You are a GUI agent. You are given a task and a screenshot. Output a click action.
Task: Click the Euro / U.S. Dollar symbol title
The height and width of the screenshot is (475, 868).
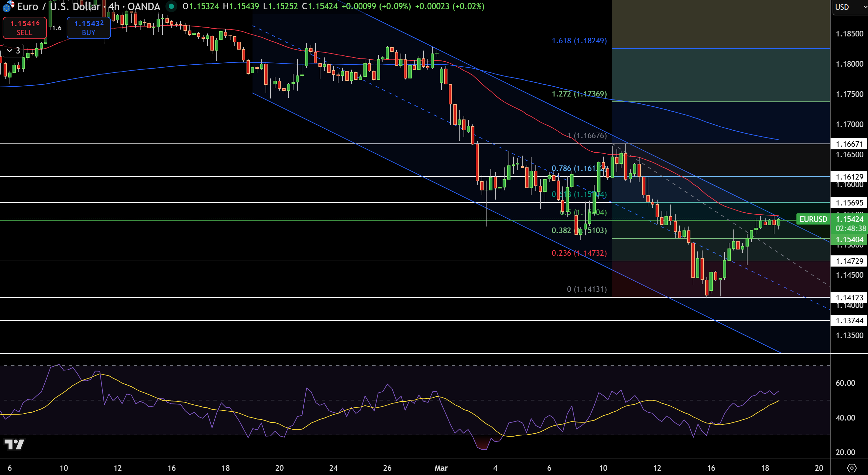[x=59, y=6]
